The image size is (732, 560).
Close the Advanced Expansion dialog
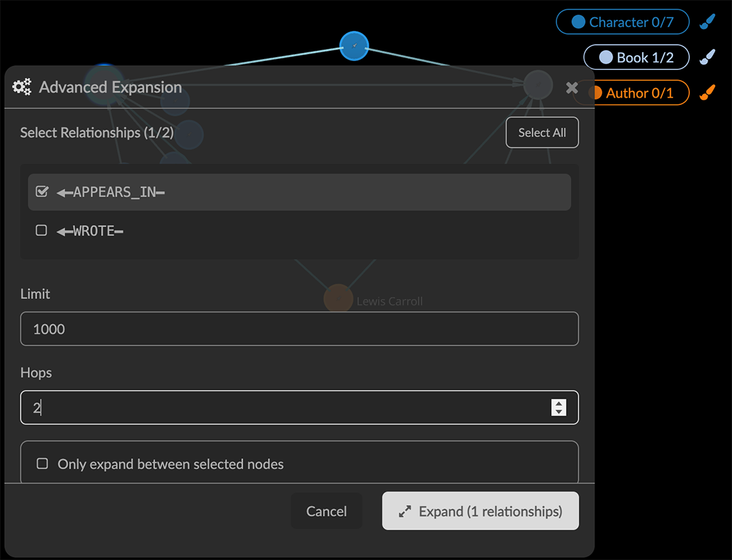point(572,87)
